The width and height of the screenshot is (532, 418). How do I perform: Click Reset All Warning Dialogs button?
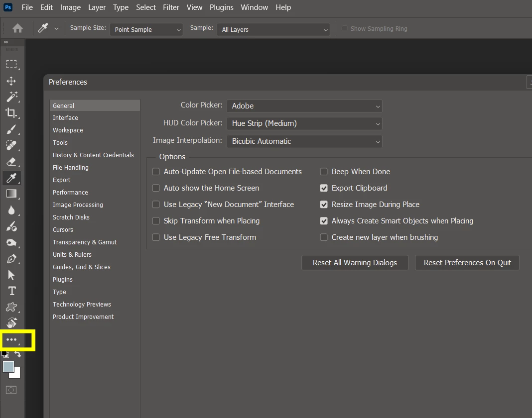[355, 263]
